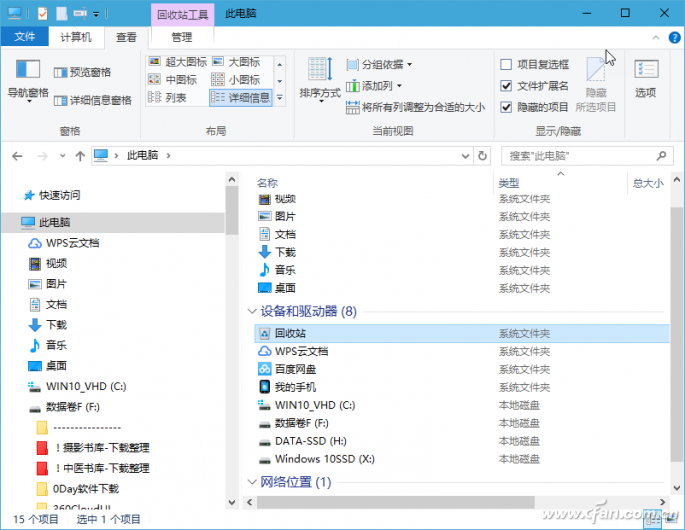Click 此电脑 in the address bar breadcrumb
Image resolution: width=685 pixels, height=530 pixels.
pos(142,156)
